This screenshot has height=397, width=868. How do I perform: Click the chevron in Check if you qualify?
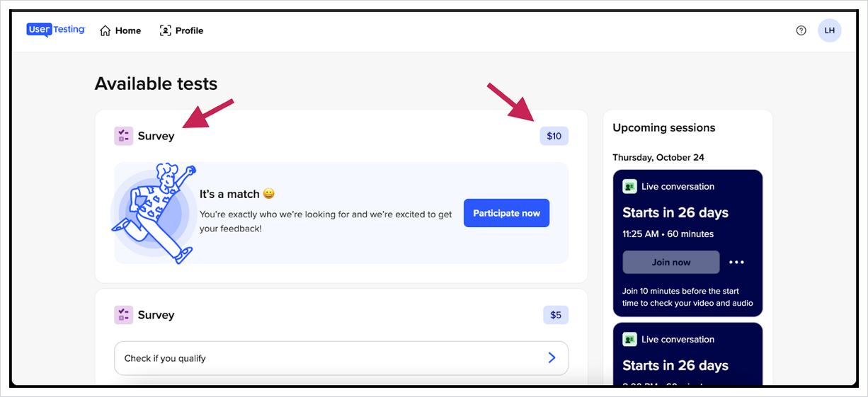click(552, 358)
